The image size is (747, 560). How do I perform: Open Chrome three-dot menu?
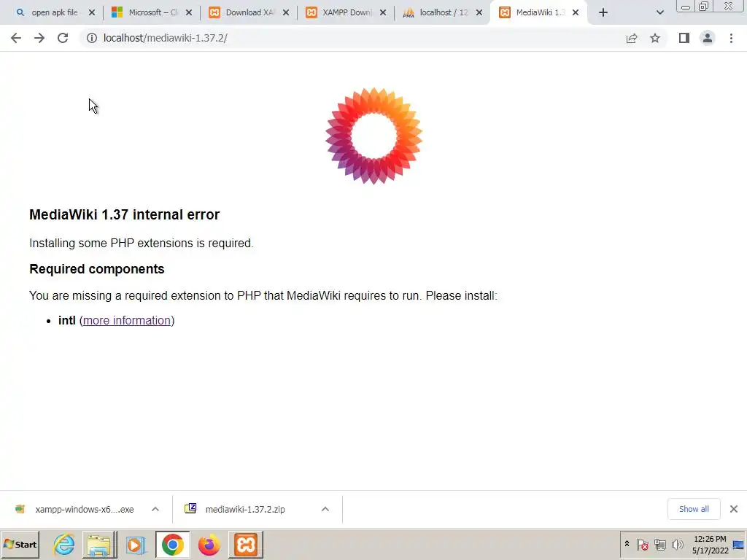point(731,38)
